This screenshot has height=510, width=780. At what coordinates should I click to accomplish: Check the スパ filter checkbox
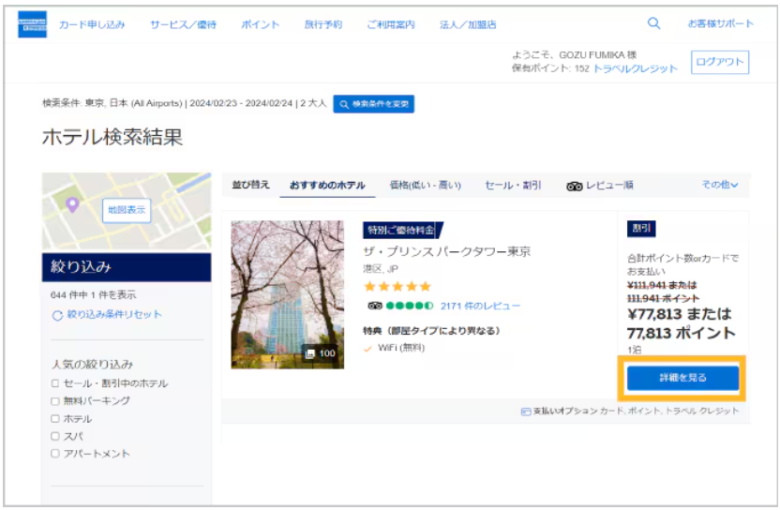pyautogui.click(x=55, y=436)
